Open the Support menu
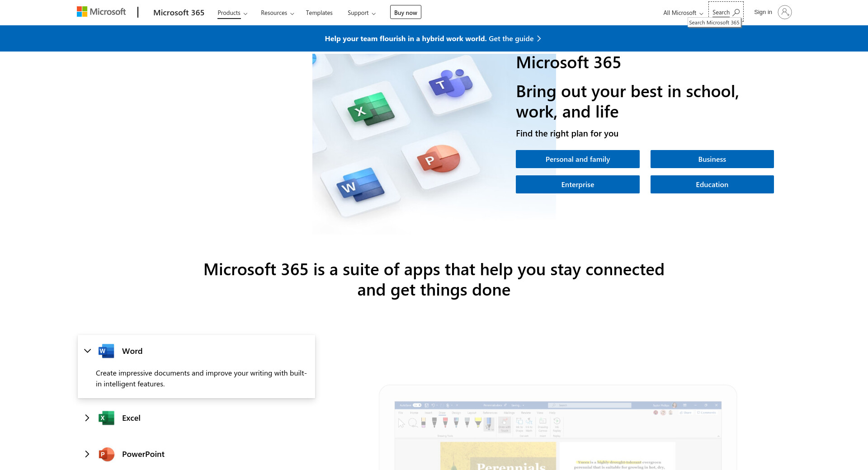 point(361,13)
